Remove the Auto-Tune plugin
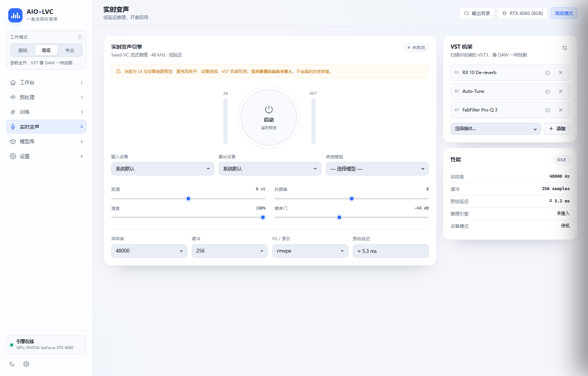This screenshot has height=376, width=588. tap(561, 91)
